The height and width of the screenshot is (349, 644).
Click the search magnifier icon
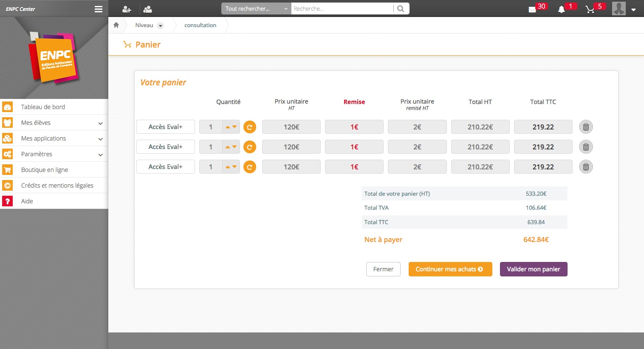click(401, 8)
